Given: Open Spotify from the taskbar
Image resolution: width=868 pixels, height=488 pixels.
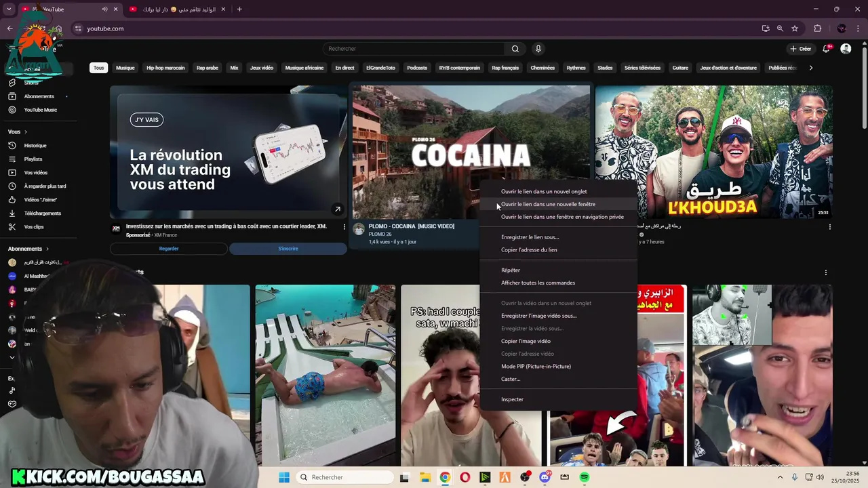Looking at the screenshot, I should 585,477.
